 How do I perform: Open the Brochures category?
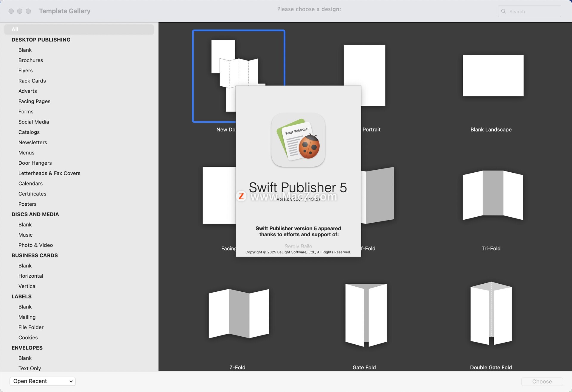coord(31,60)
